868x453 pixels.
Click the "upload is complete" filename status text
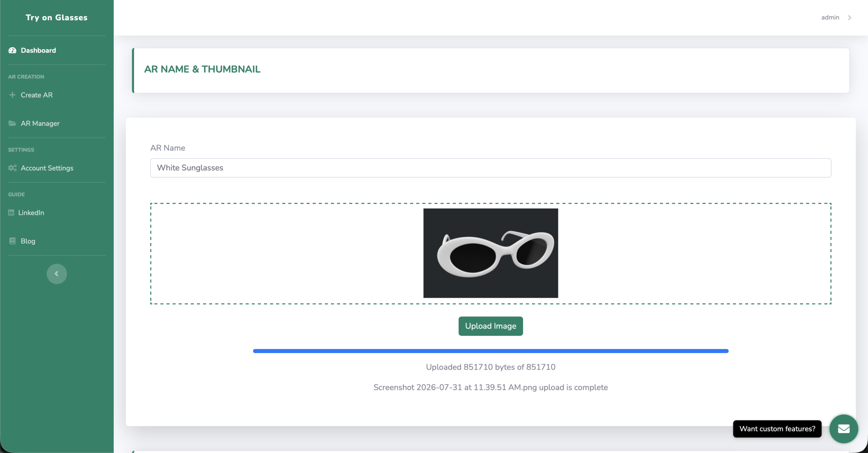coord(491,387)
